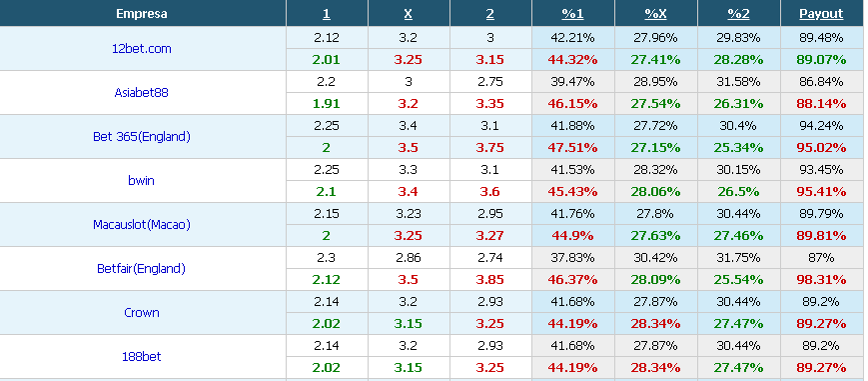Click Betfair's 98.31% payout cell
The image size is (868, 381).
click(x=821, y=280)
